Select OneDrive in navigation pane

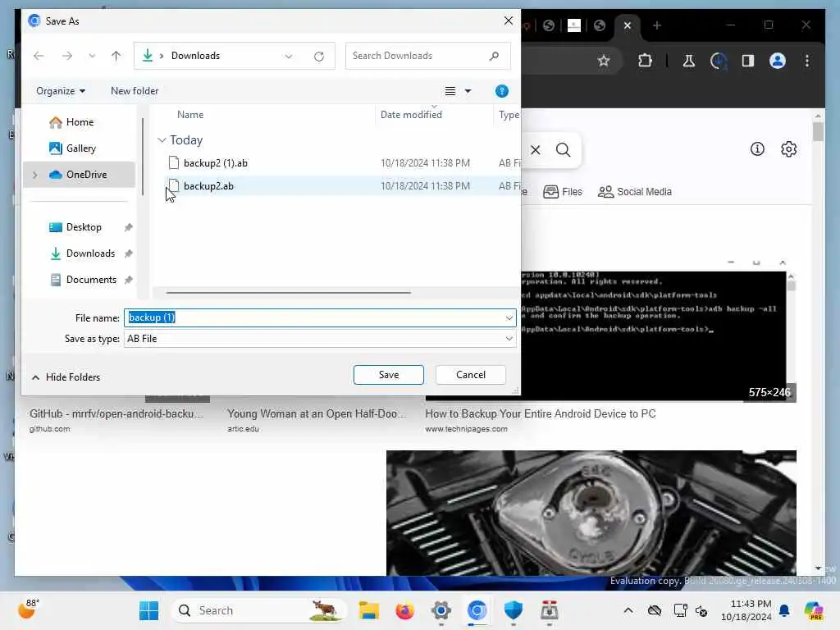[78, 175]
